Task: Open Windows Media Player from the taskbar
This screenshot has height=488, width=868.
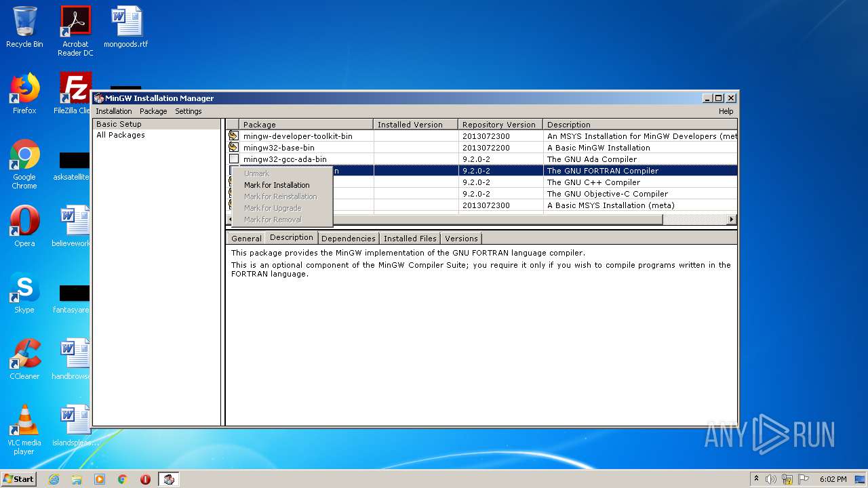Action: [100, 479]
